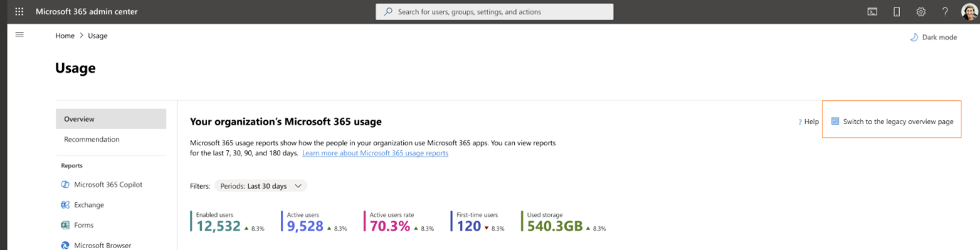Go to Home in the breadcrumb
This screenshot has height=250, width=980.
tap(65, 36)
